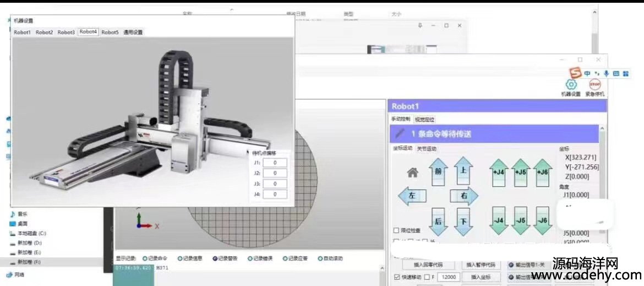Click the +J4 green up arrow

click(498, 172)
